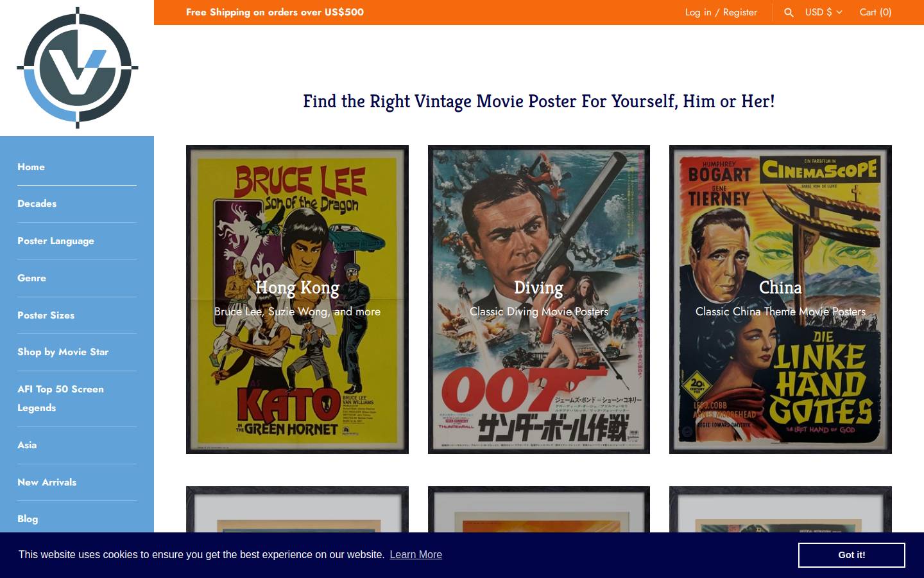
Task: Click 'Classic Diving Movie Posters' caption
Action: pos(539,311)
